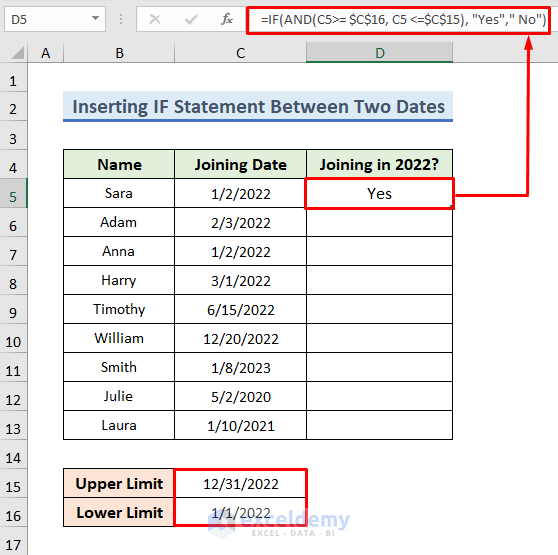Click the date 3/1/2022
Screen dimensions: 558x555
tap(241, 281)
